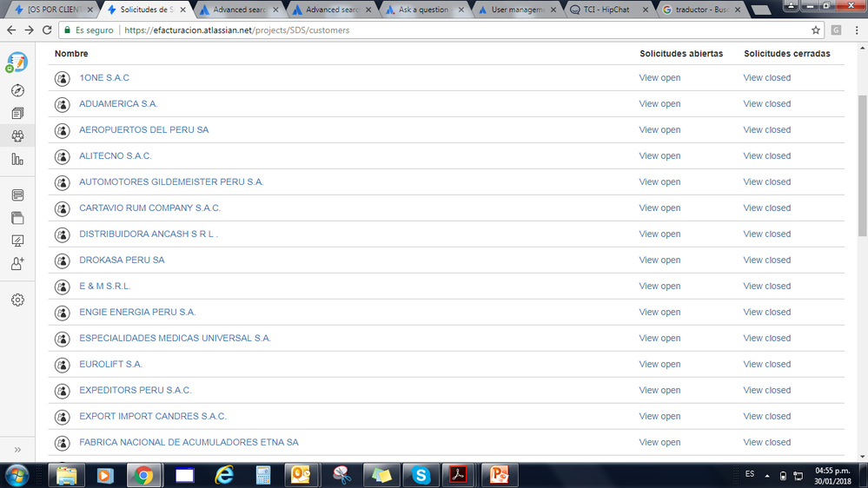Image resolution: width=868 pixels, height=488 pixels.
Task: Click the organization icon beside EUROLIFT S.A.
Action: click(63, 366)
